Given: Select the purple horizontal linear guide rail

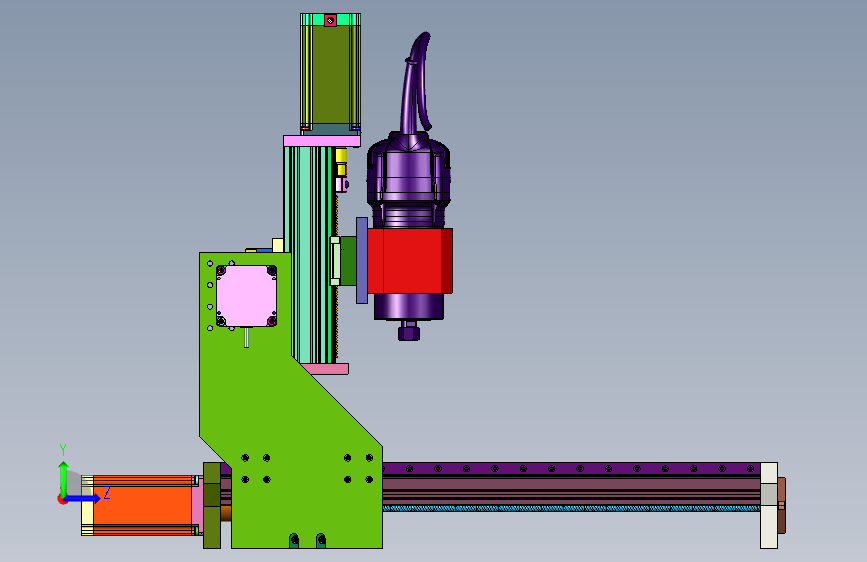Looking at the screenshot, I should (x=572, y=469).
